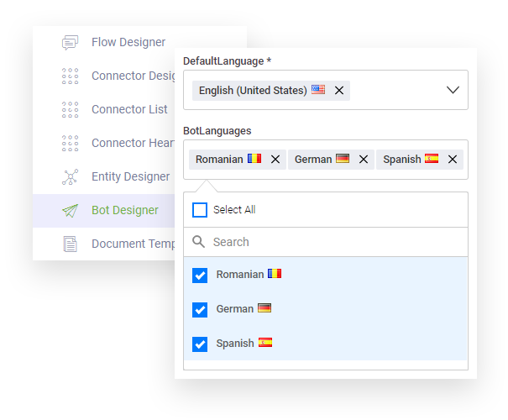Image resolution: width=508 pixels, height=420 pixels.
Task: Click the Romanian label in the options list
Action: [x=240, y=275]
